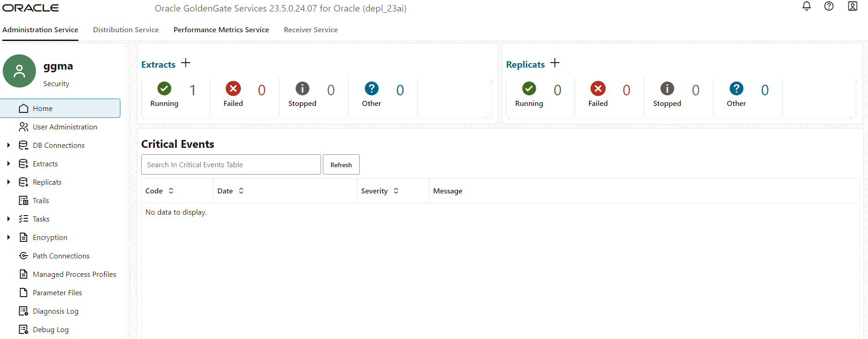This screenshot has height=339, width=868.
Task: Click the Extracts Failed count 0
Action: tap(262, 90)
